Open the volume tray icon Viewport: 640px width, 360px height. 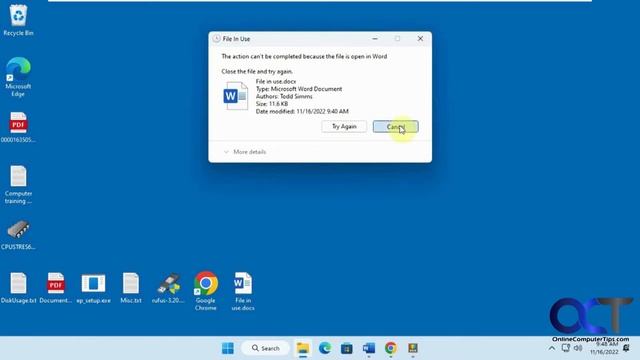pos(578,348)
